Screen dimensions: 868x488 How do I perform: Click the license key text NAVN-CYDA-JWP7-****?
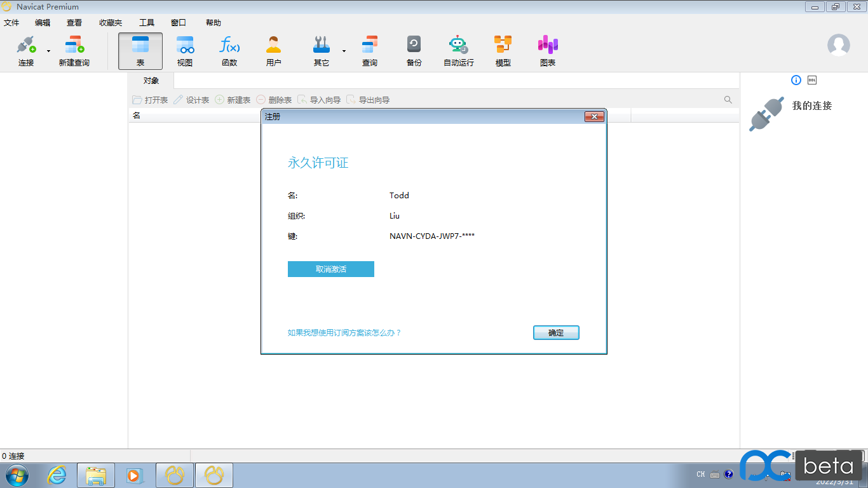click(x=432, y=236)
